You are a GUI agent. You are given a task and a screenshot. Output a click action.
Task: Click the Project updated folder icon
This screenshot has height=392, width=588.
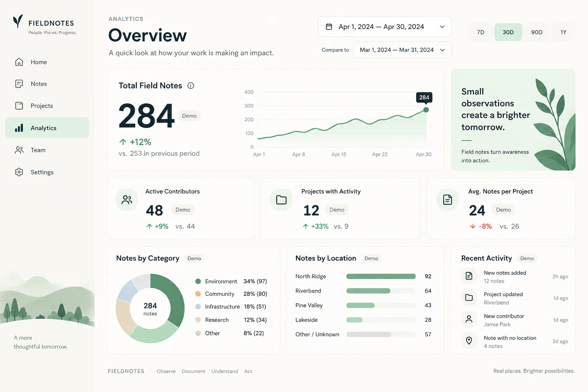click(469, 297)
